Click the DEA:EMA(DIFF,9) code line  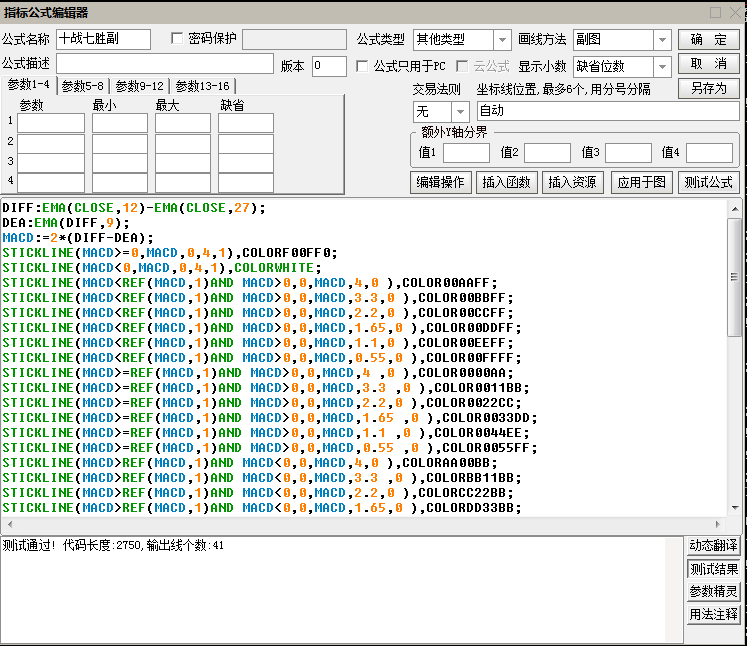(x=66, y=223)
